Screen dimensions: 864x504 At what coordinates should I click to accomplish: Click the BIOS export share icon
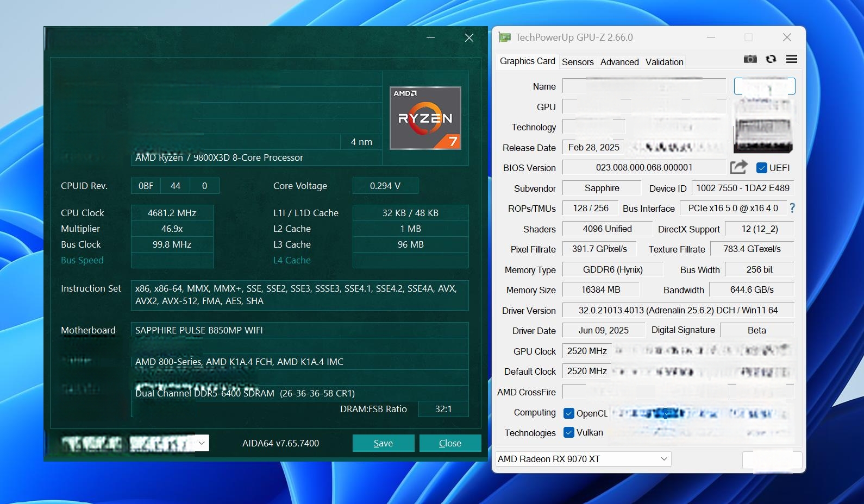click(738, 167)
